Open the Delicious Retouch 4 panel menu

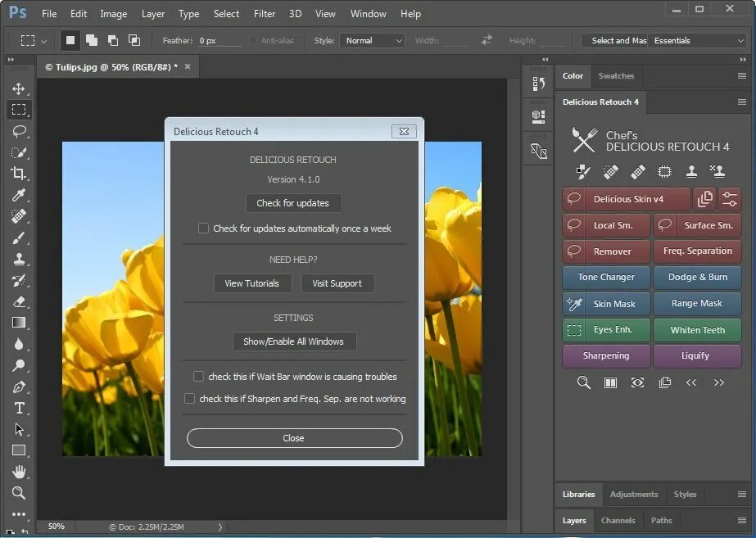pos(742,102)
